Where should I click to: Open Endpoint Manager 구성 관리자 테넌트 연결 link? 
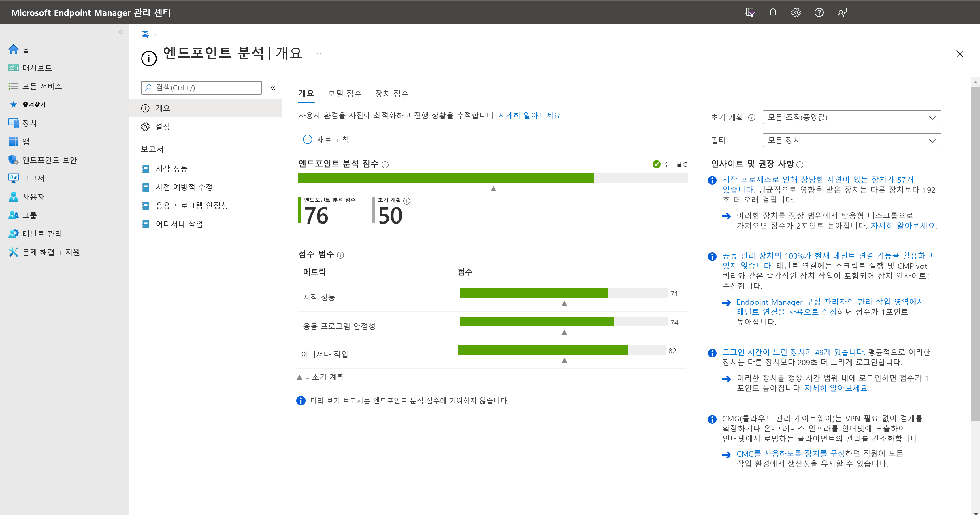click(830, 307)
